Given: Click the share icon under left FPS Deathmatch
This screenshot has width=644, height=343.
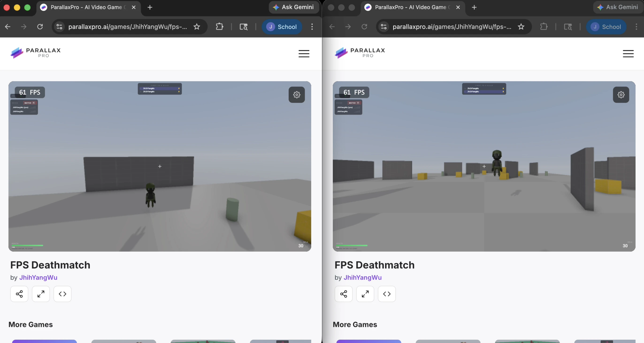Looking at the screenshot, I should 19,294.
